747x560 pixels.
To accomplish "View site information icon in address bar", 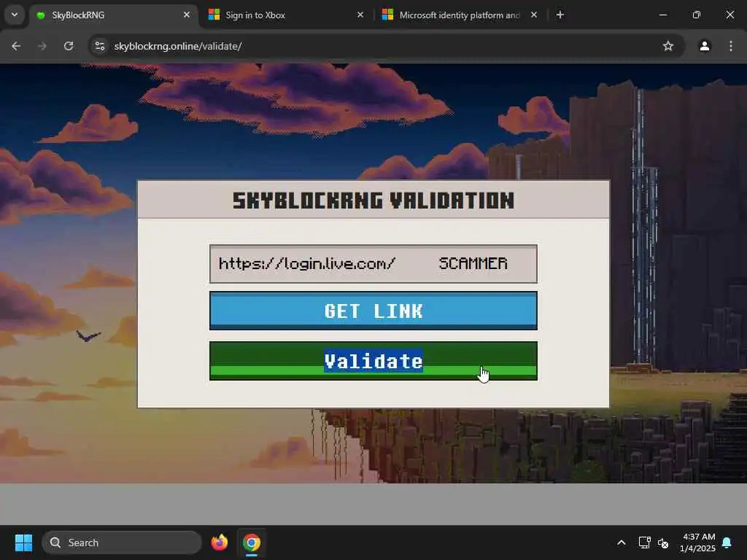I will 99,46.
